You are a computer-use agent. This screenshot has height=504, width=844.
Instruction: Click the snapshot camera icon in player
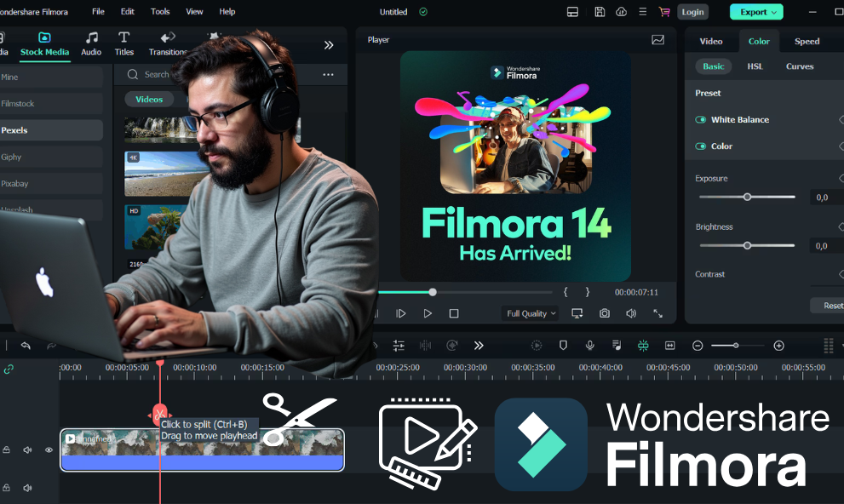coord(604,313)
